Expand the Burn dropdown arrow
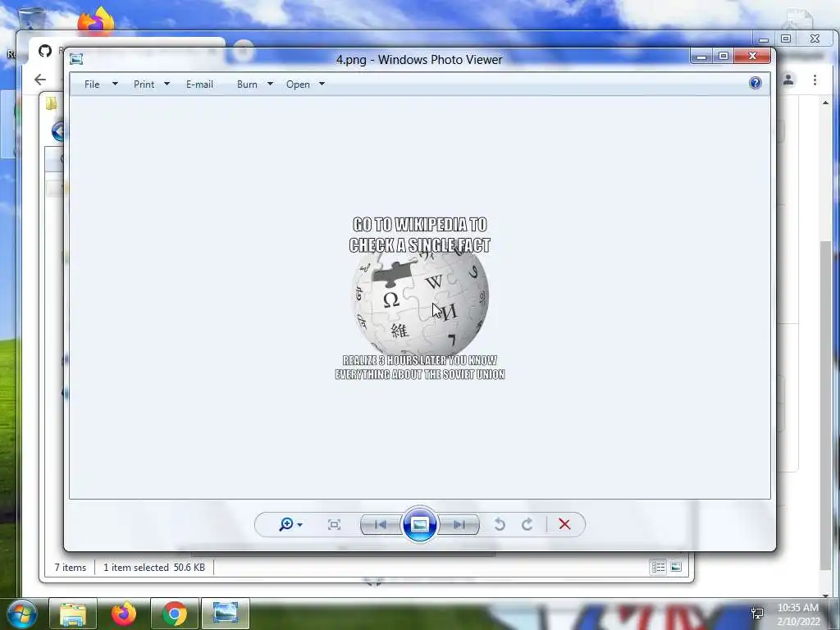The width and height of the screenshot is (840, 630). 270,84
